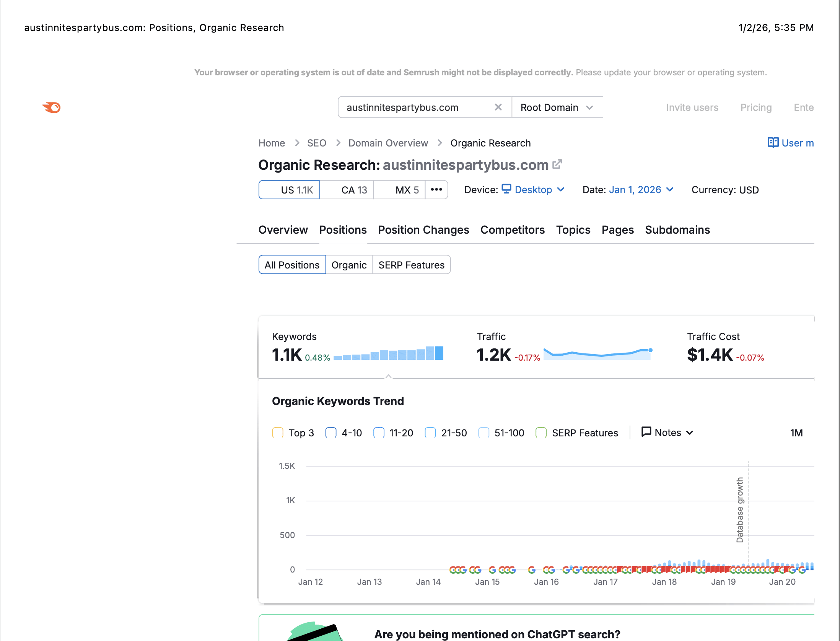Click the ChatGPT search mention banner heading
The height and width of the screenshot is (641, 840).
tap(497, 634)
